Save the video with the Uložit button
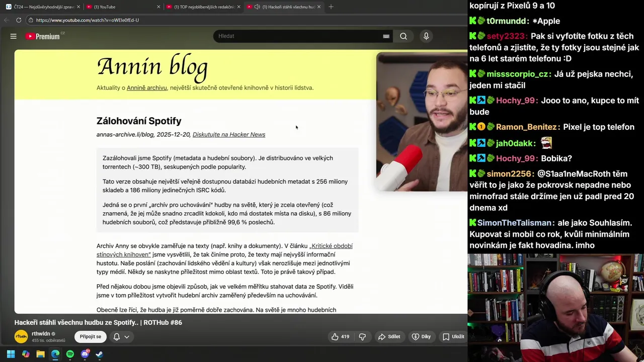The height and width of the screenshot is (362, 644). 453,337
